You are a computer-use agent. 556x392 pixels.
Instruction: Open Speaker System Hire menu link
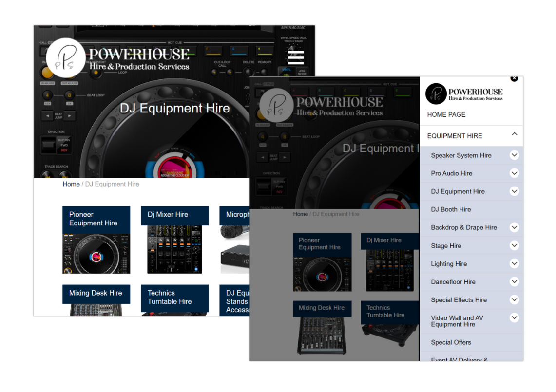click(x=461, y=155)
